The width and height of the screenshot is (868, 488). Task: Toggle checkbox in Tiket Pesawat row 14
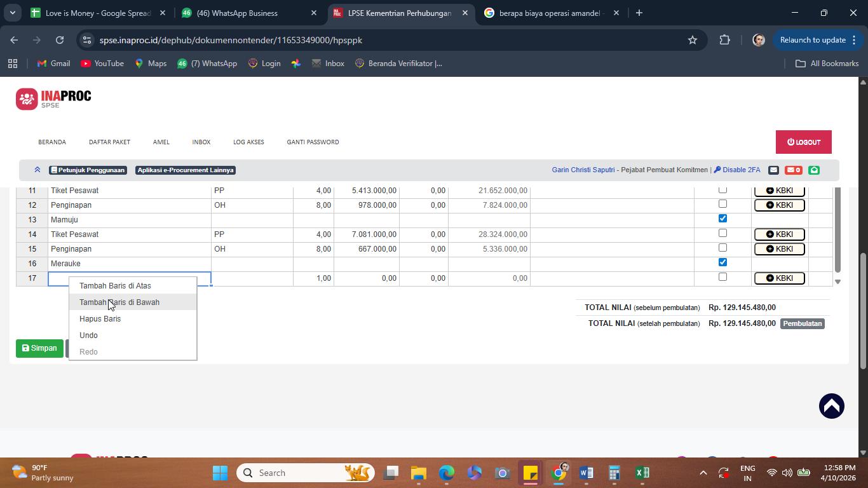point(722,233)
